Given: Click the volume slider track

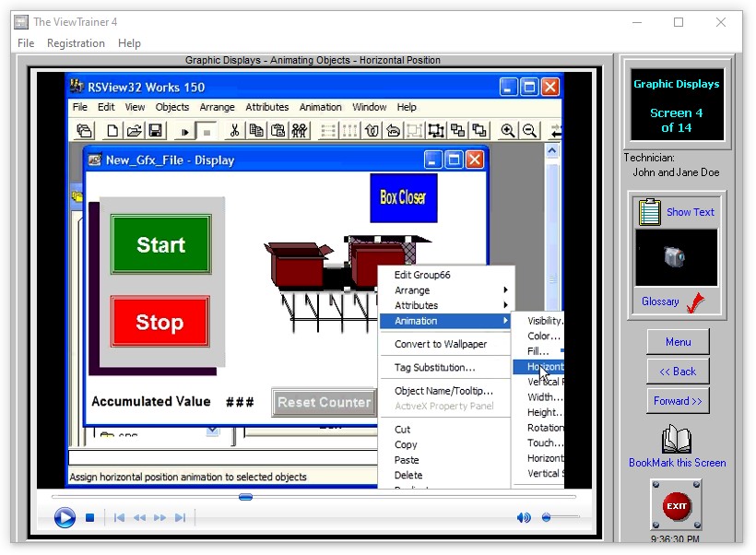Looking at the screenshot, I should pos(564,518).
